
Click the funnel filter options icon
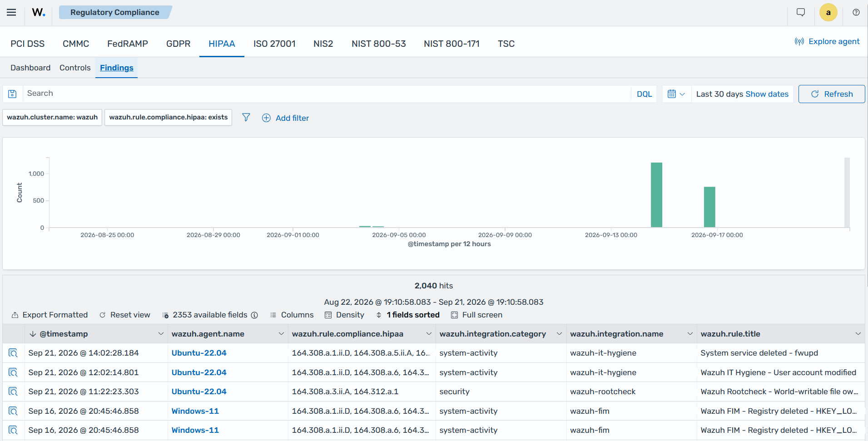tap(246, 118)
